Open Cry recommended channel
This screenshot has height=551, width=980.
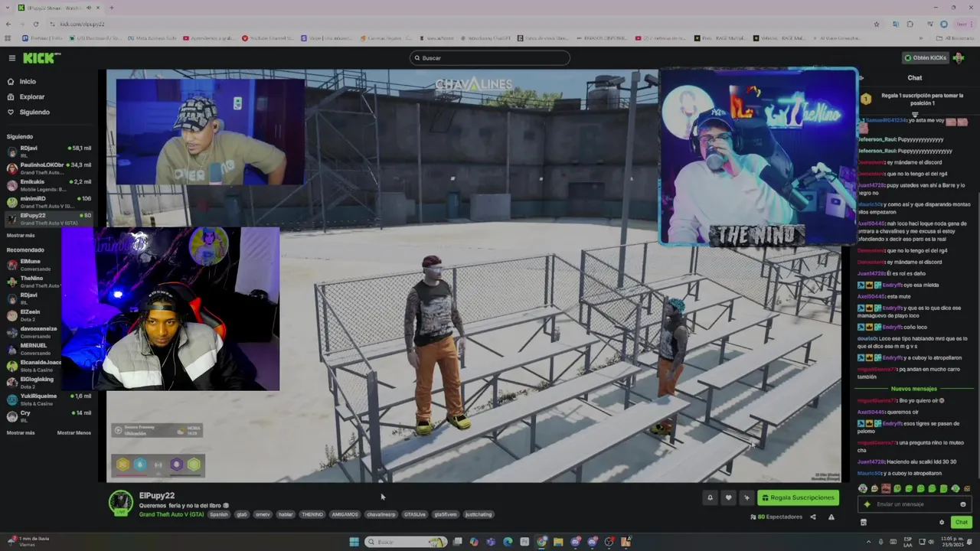pyautogui.click(x=49, y=416)
